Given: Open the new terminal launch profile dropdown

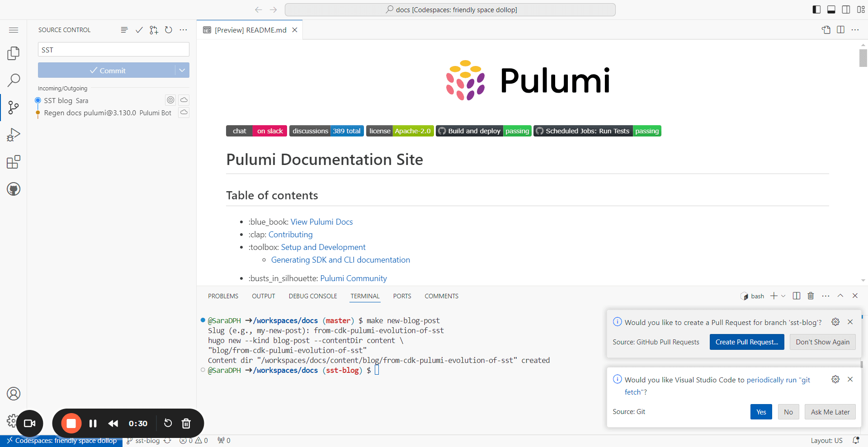Looking at the screenshot, I should tap(783, 296).
